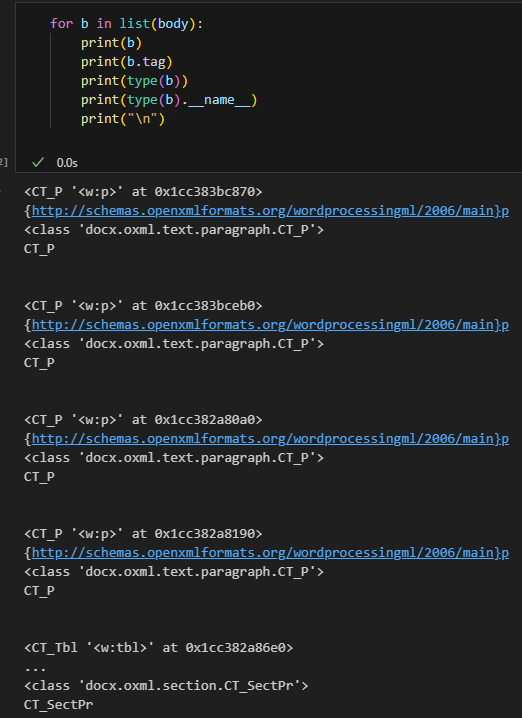Select output text '<CT_P ... at 0x1cc382a80a0>'
522x718 pixels.
[143, 419]
